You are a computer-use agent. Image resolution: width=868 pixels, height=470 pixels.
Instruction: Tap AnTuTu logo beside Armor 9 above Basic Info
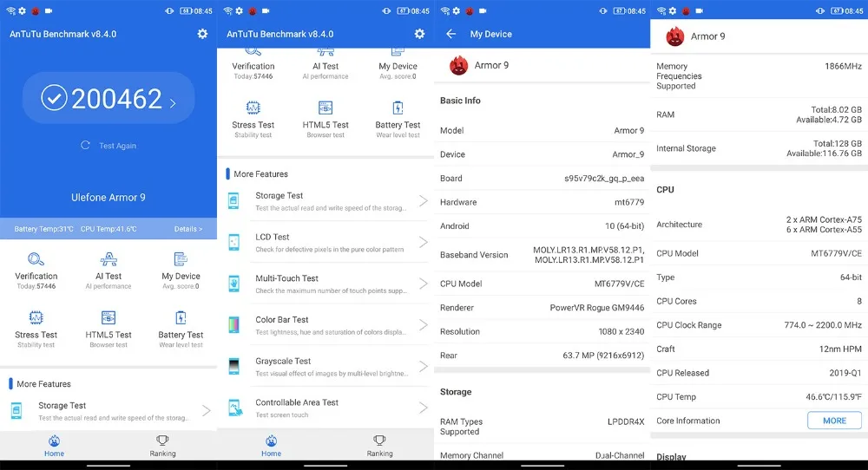pyautogui.click(x=458, y=65)
